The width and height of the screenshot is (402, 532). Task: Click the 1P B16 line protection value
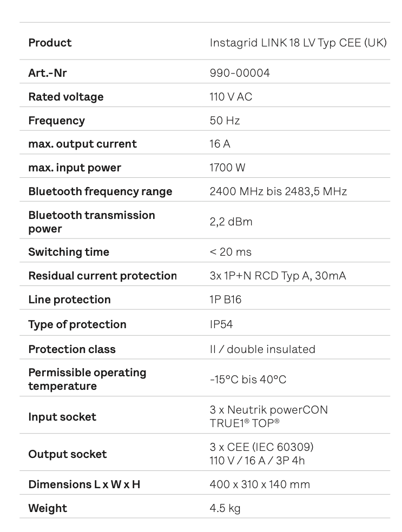tap(226, 300)
